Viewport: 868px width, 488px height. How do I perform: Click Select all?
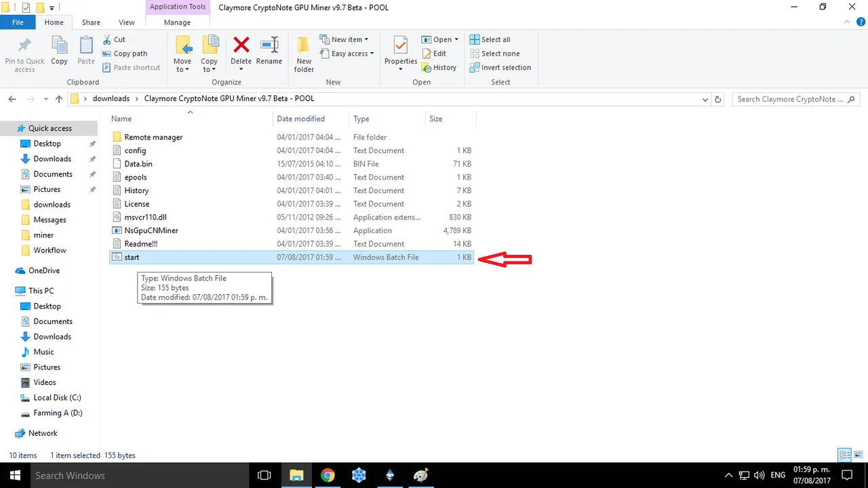pyautogui.click(x=490, y=39)
